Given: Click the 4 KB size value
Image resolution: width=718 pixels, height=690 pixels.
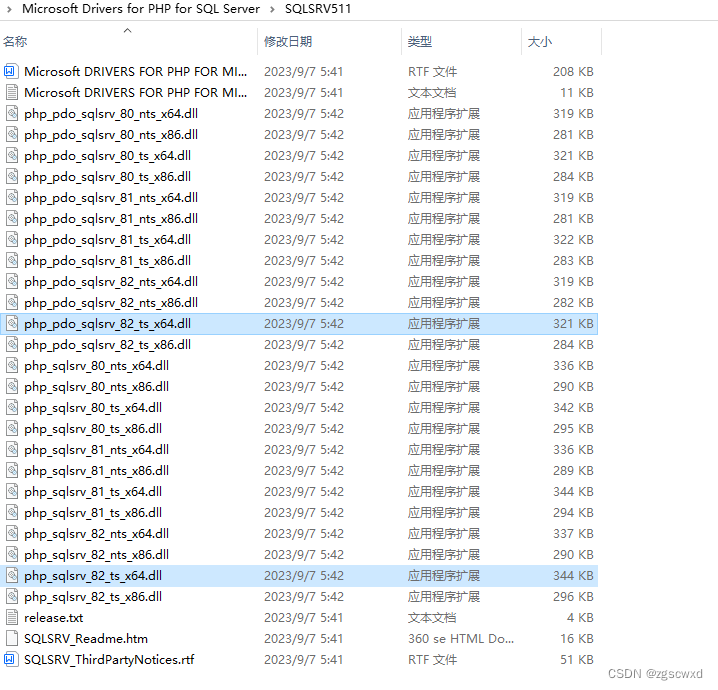Looking at the screenshot, I should (x=580, y=618).
